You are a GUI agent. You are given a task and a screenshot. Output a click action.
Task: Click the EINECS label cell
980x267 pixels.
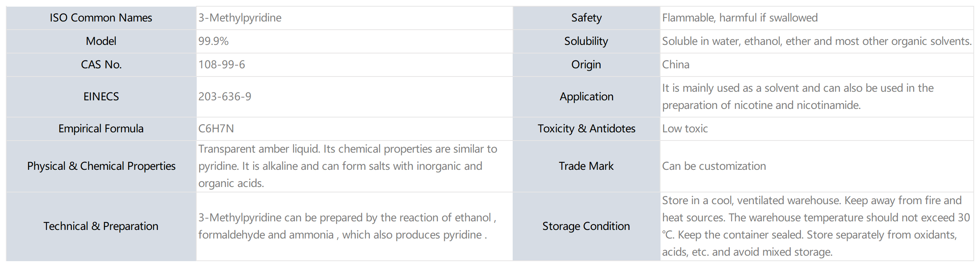[101, 97]
